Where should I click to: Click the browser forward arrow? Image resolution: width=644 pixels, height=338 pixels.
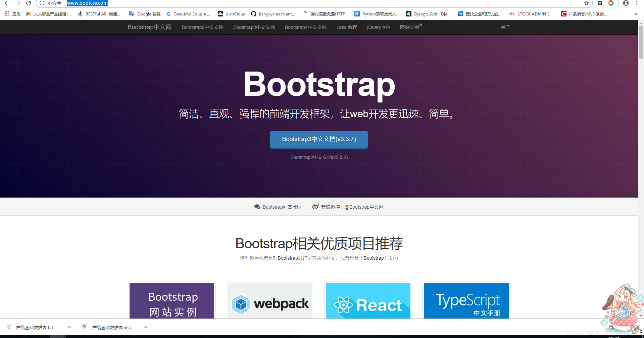18,3
